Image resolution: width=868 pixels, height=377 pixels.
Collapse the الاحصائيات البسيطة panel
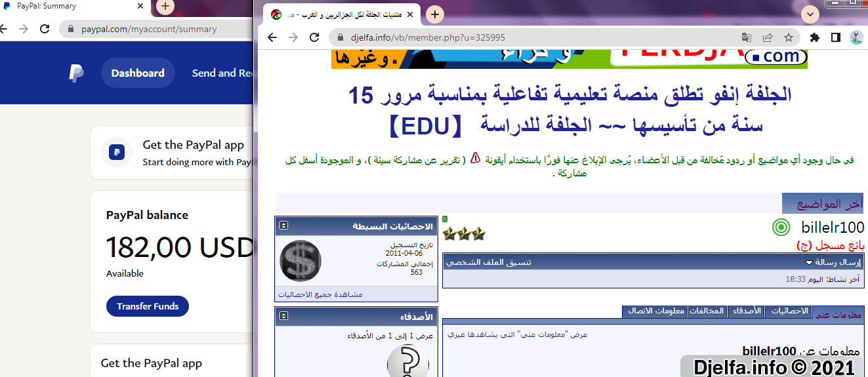click(283, 226)
